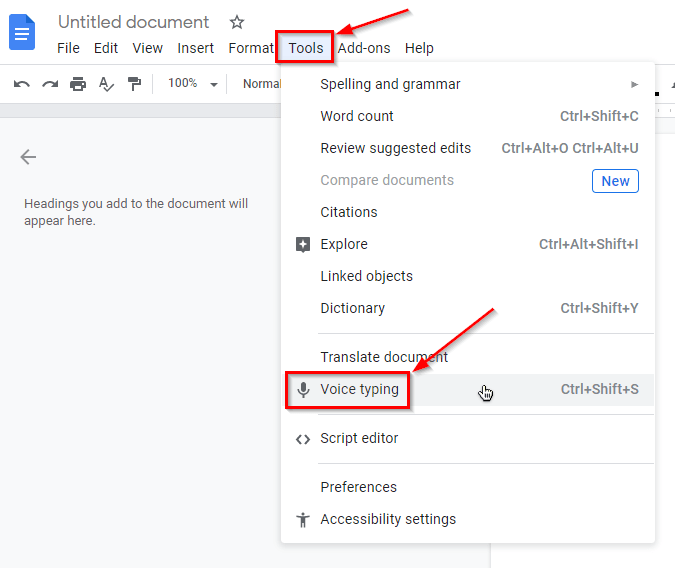Click the spell check icon
The image size is (675, 568).
pos(106,84)
